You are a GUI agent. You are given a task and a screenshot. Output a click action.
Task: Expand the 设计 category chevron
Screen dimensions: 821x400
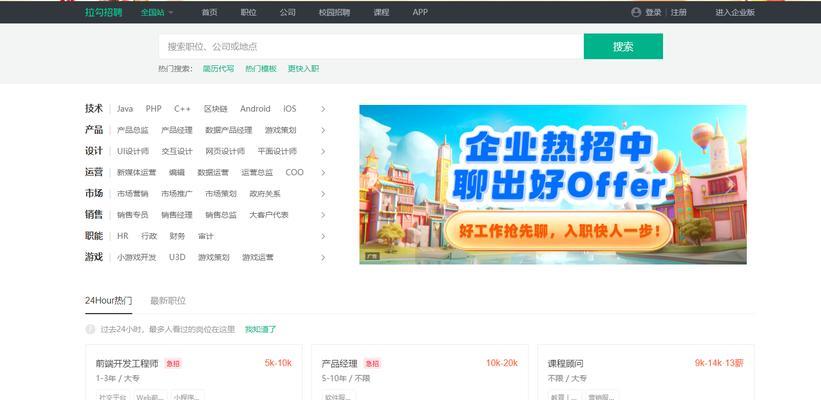[323, 152]
